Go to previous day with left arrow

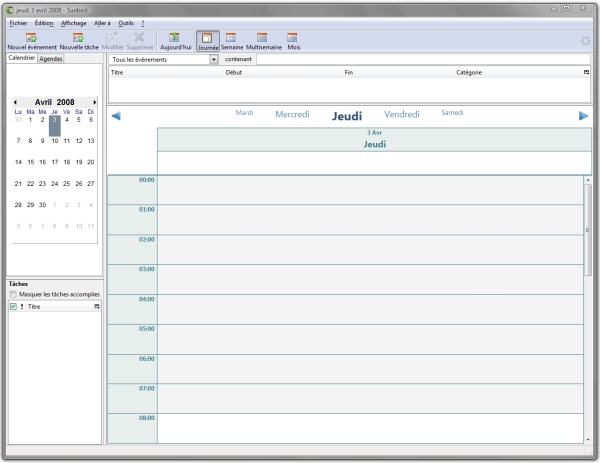point(116,116)
